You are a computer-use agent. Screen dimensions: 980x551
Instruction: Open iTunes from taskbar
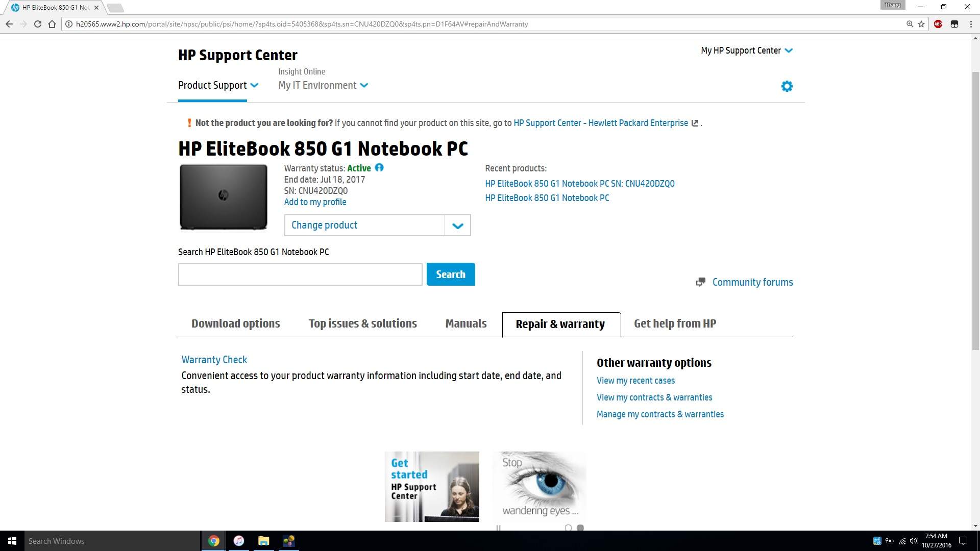pyautogui.click(x=239, y=541)
